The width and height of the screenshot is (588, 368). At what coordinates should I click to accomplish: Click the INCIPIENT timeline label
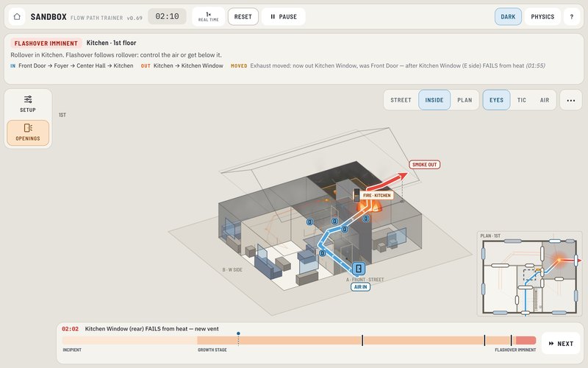72,350
